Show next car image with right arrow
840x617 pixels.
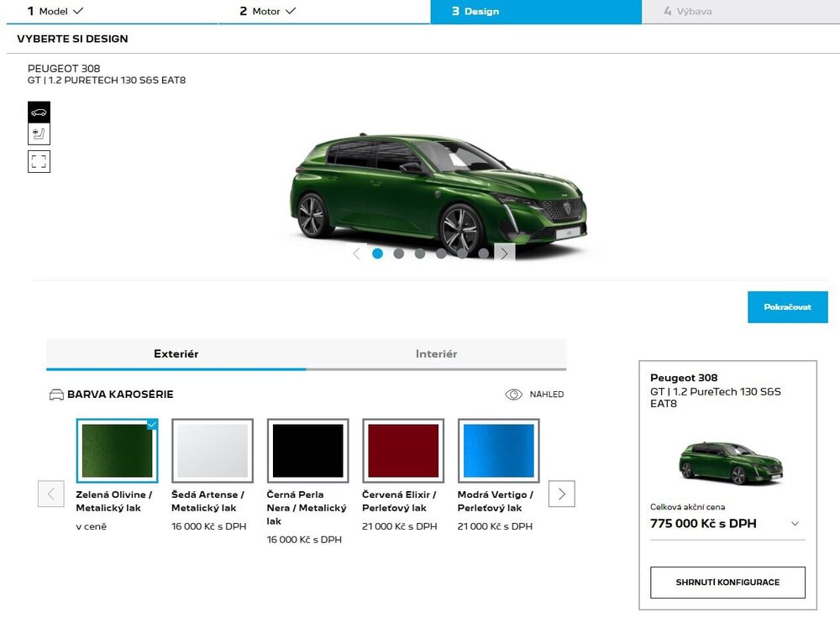pyautogui.click(x=504, y=254)
